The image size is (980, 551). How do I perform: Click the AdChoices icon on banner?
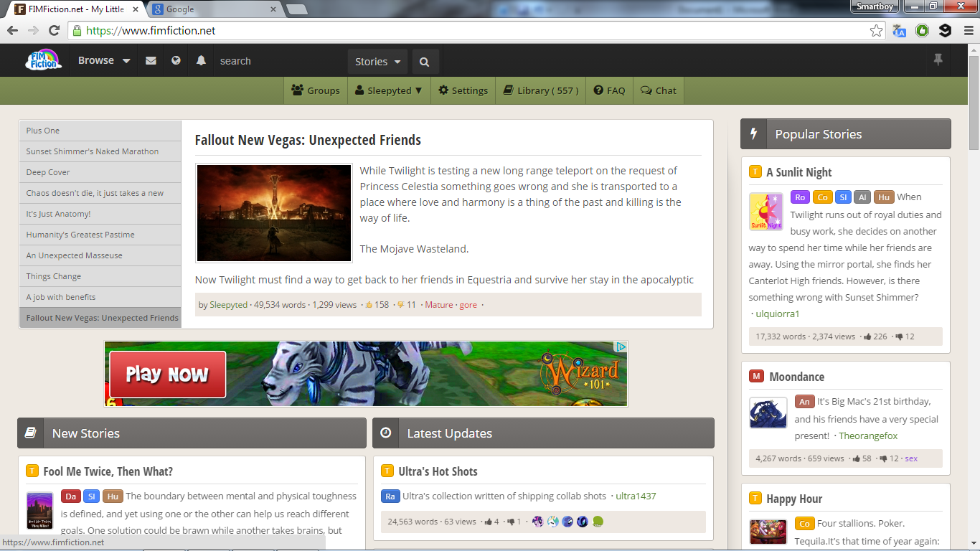point(621,347)
